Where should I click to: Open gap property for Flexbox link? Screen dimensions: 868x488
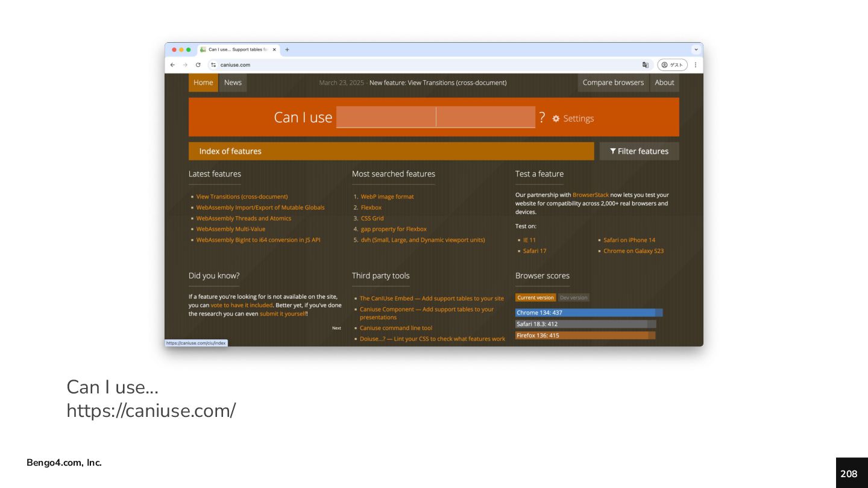click(394, 229)
